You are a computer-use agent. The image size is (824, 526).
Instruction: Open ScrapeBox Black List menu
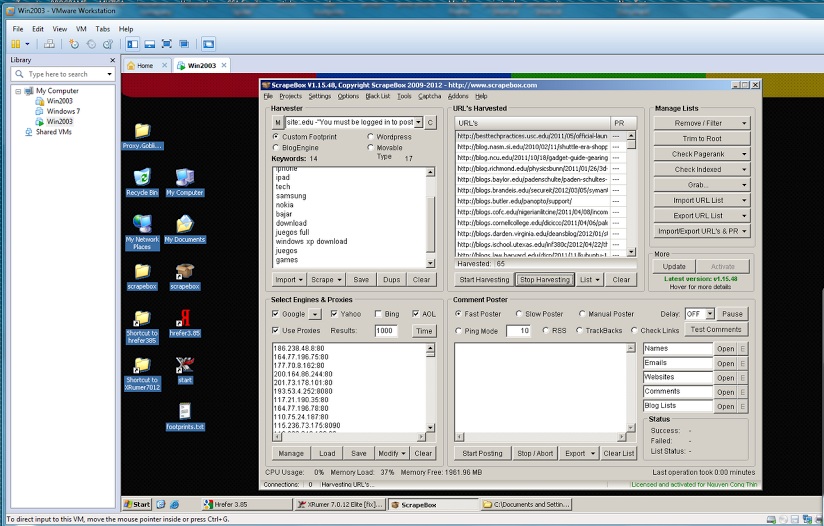[378, 96]
